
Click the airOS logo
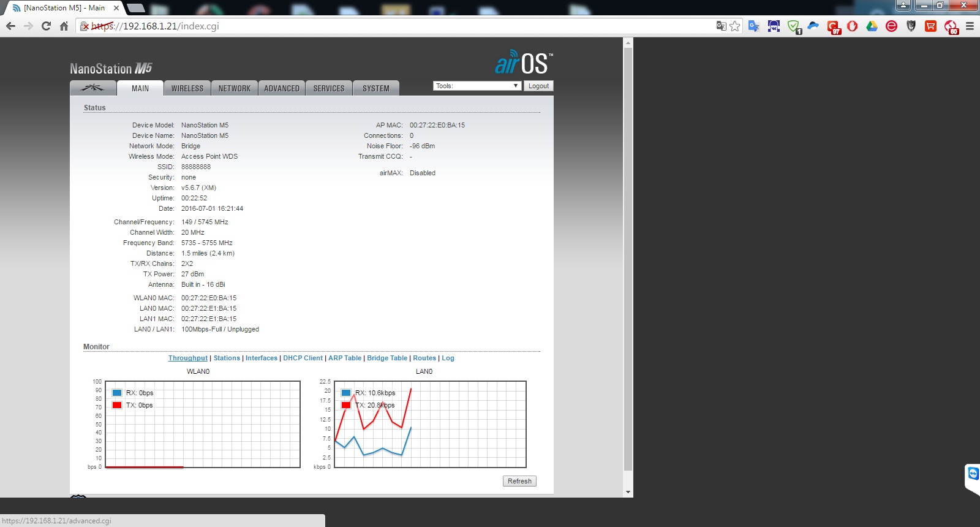(524, 63)
